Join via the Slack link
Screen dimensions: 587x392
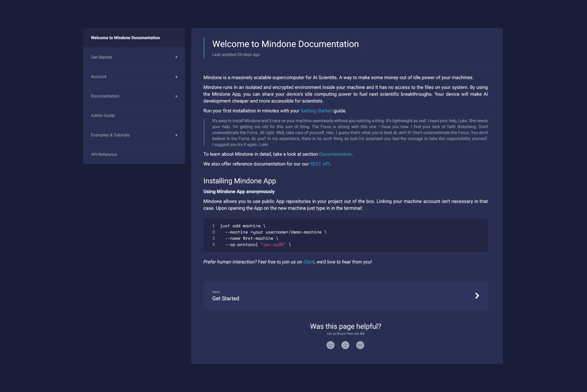point(309,262)
